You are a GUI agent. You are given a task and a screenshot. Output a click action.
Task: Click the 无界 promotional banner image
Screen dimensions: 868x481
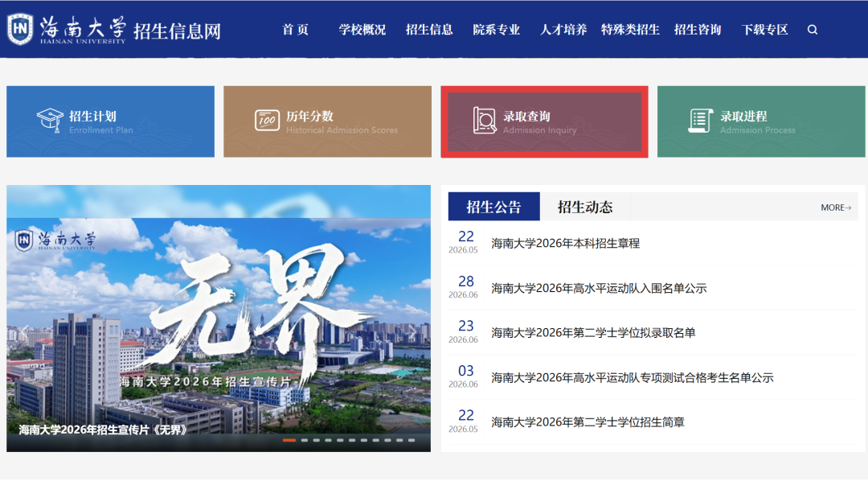[x=218, y=318]
